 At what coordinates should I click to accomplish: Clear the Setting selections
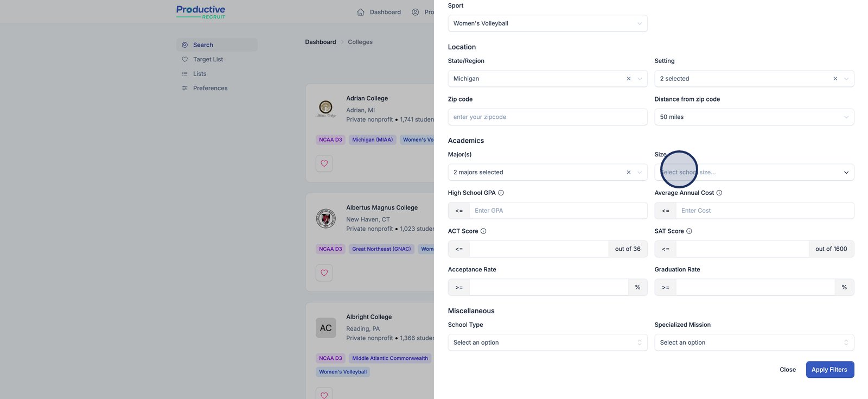(x=835, y=79)
